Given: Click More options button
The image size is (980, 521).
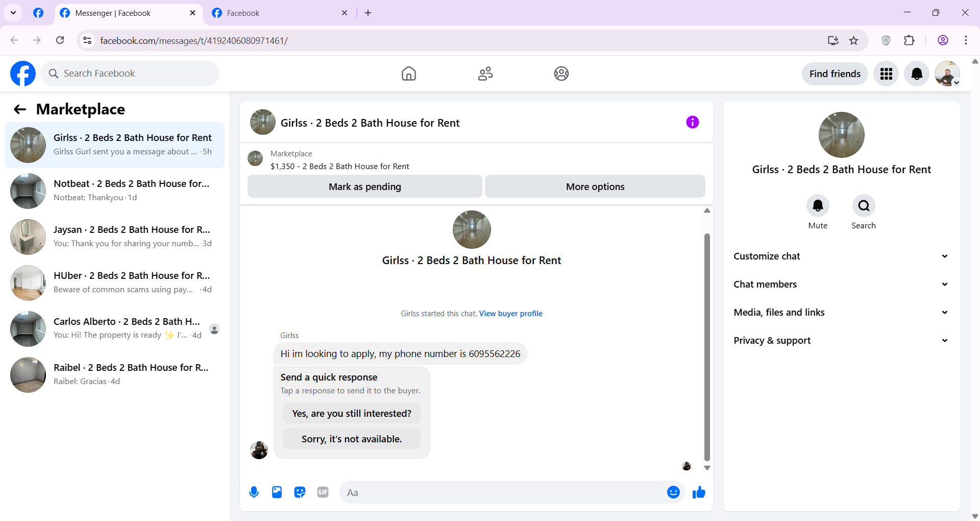Looking at the screenshot, I should pos(595,186).
